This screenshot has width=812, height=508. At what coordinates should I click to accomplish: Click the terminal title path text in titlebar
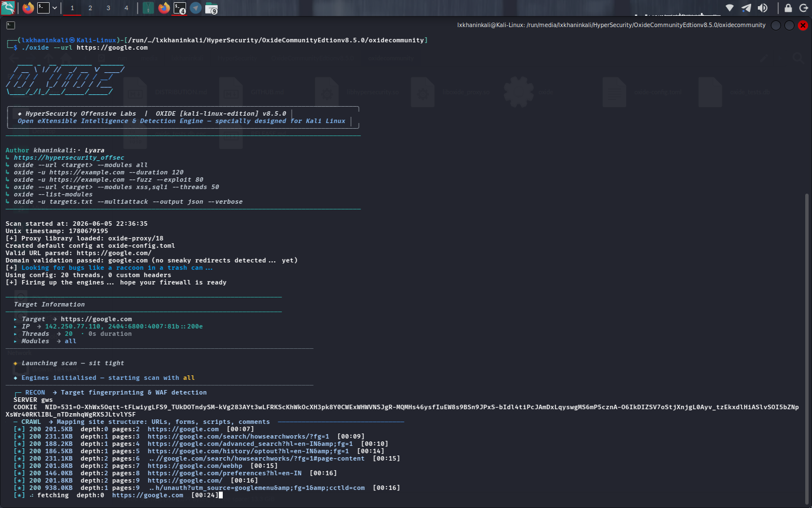point(611,25)
